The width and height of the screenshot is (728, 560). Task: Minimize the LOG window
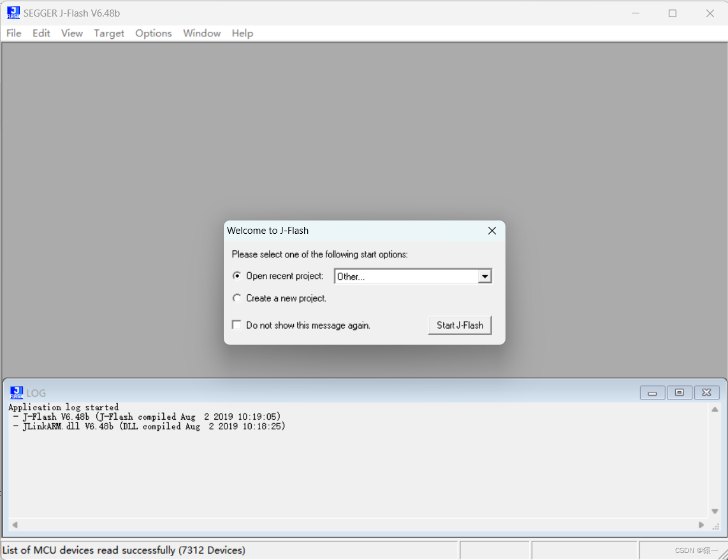(x=652, y=392)
